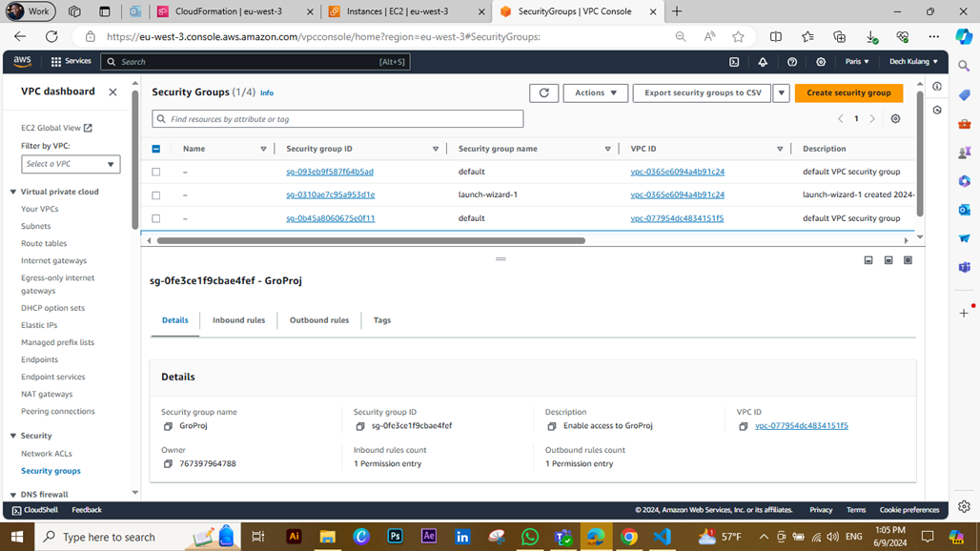Screen dimensions: 980x551
Task: Click the table horizontal scrollbar
Action: [371, 240]
